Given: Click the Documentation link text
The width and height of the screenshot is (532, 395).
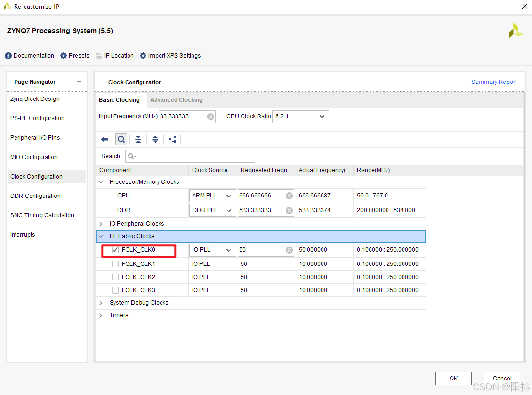Looking at the screenshot, I should (33, 56).
